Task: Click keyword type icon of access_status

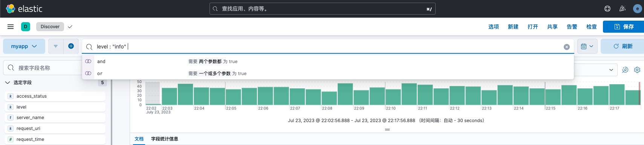Action: [x=11, y=96]
